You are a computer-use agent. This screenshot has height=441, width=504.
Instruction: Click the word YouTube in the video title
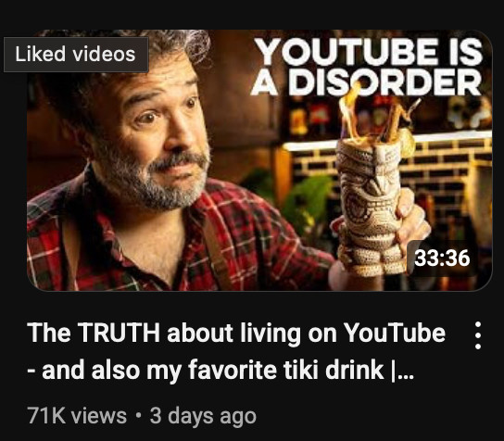tap(395, 333)
